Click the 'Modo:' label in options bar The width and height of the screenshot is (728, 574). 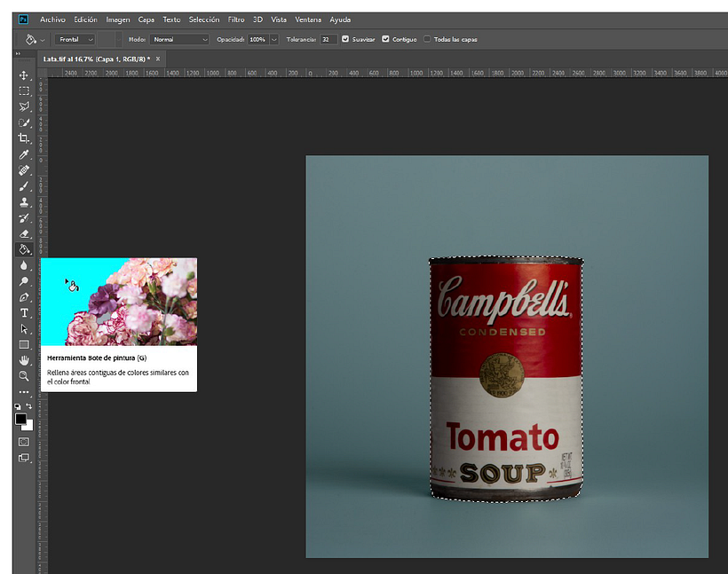pos(137,39)
